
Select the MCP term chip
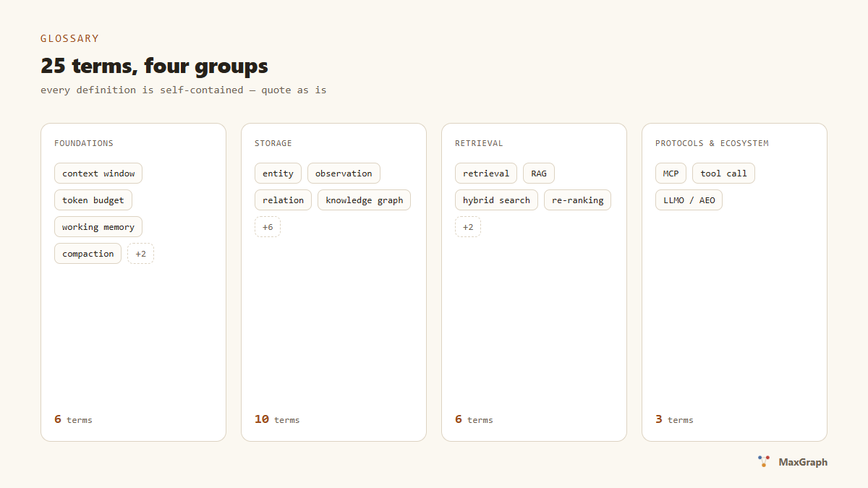click(671, 174)
